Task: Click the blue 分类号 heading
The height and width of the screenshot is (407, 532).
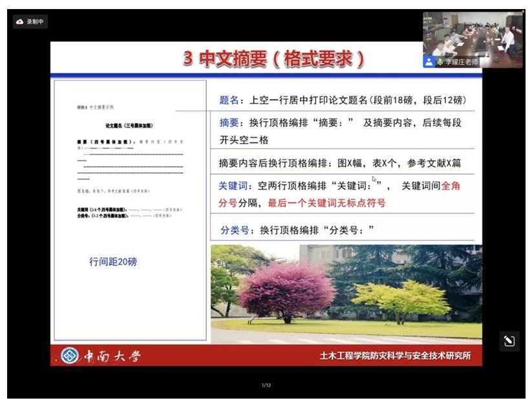Action: click(233, 230)
